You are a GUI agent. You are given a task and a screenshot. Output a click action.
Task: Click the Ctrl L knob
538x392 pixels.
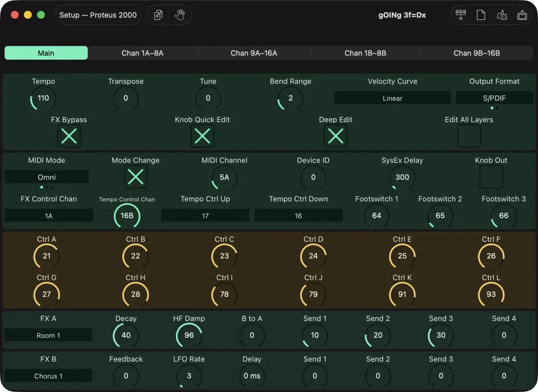[491, 295]
